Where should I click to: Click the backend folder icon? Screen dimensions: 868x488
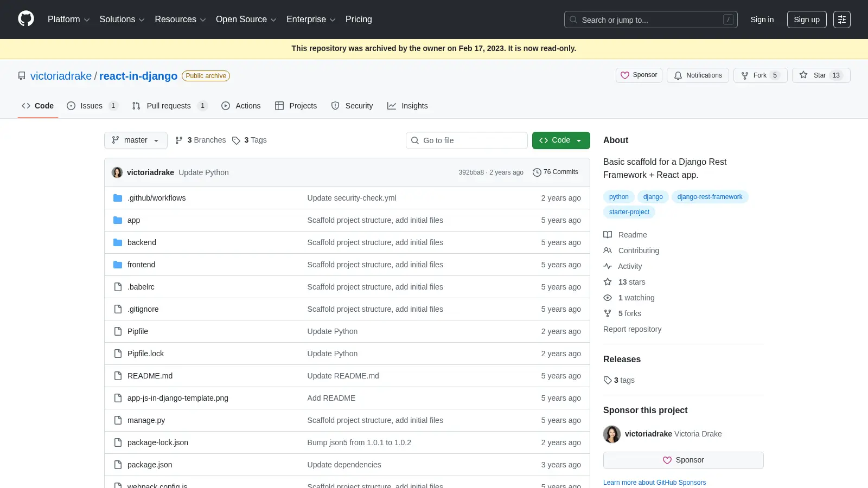(118, 242)
